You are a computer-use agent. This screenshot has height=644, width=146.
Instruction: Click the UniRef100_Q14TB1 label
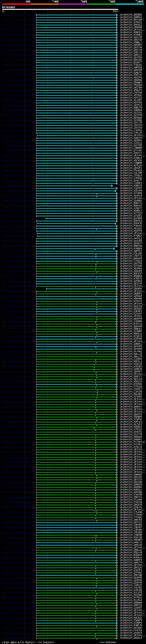pyautogui.click(x=131, y=58)
